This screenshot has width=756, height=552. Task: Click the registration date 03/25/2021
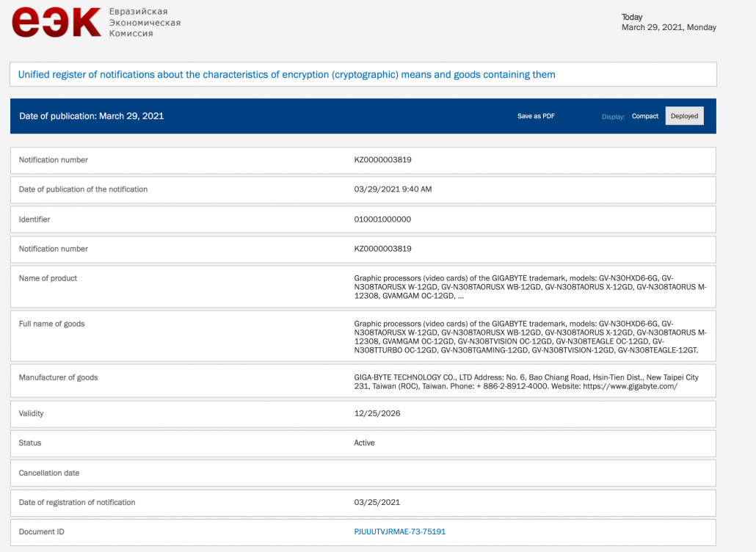[x=377, y=502]
